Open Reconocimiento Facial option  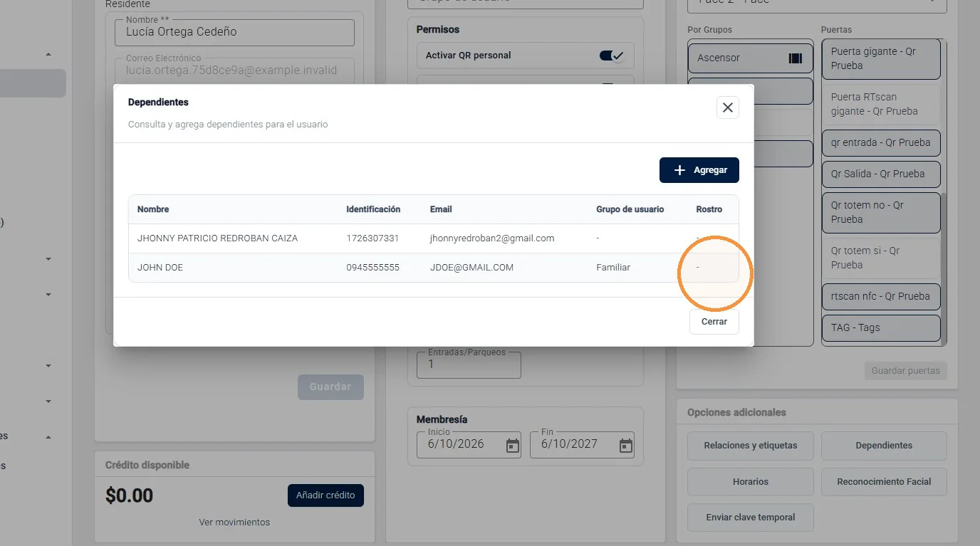pos(884,482)
